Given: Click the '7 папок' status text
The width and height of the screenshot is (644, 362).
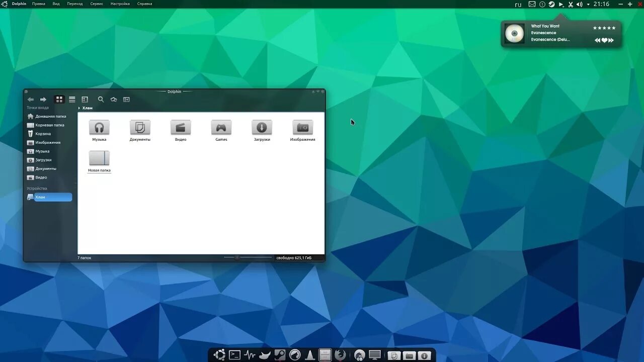Looking at the screenshot, I should pos(85,257).
